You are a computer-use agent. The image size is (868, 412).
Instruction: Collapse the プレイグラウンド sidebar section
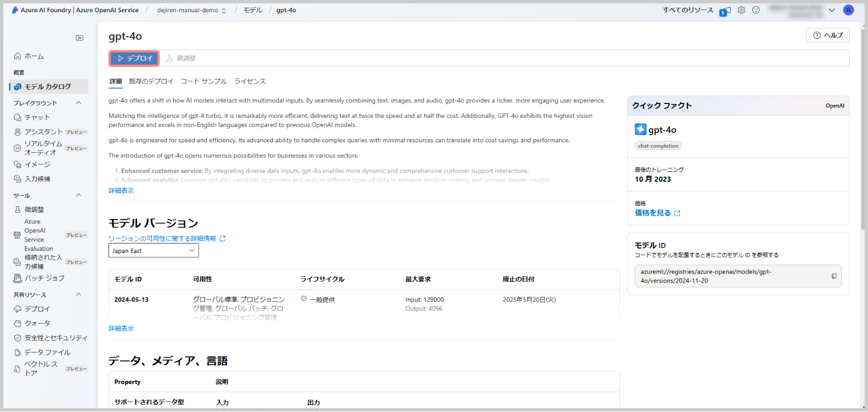pyautogui.click(x=78, y=103)
